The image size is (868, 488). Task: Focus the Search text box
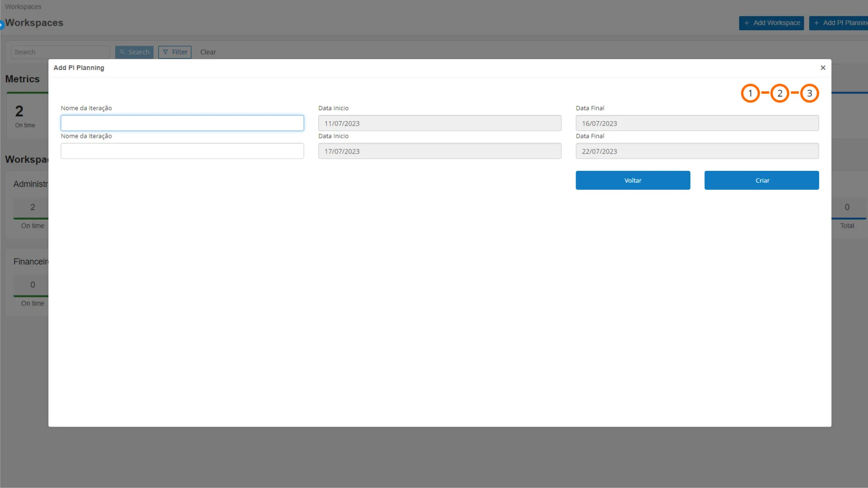(60, 52)
